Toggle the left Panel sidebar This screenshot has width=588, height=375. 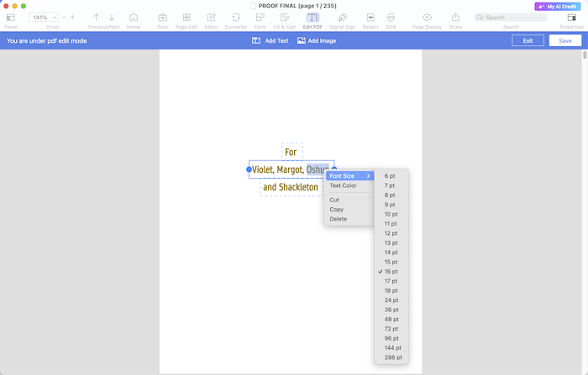coord(10,18)
